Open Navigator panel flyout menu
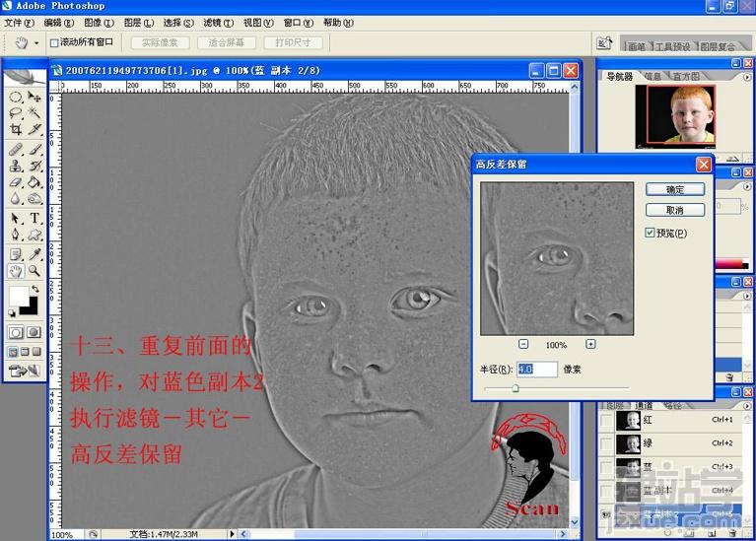This screenshot has width=756, height=541. [747, 77]
